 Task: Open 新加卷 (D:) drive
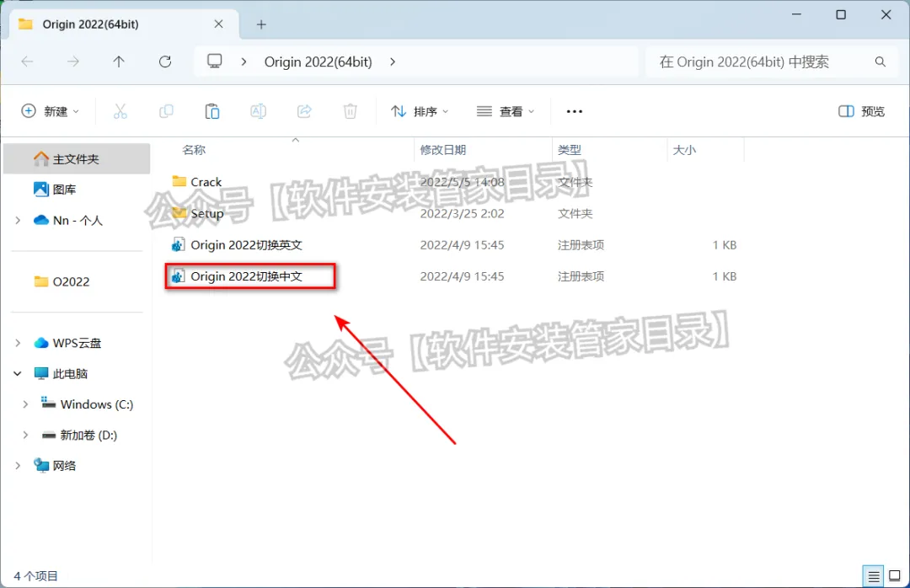(79, 435)
